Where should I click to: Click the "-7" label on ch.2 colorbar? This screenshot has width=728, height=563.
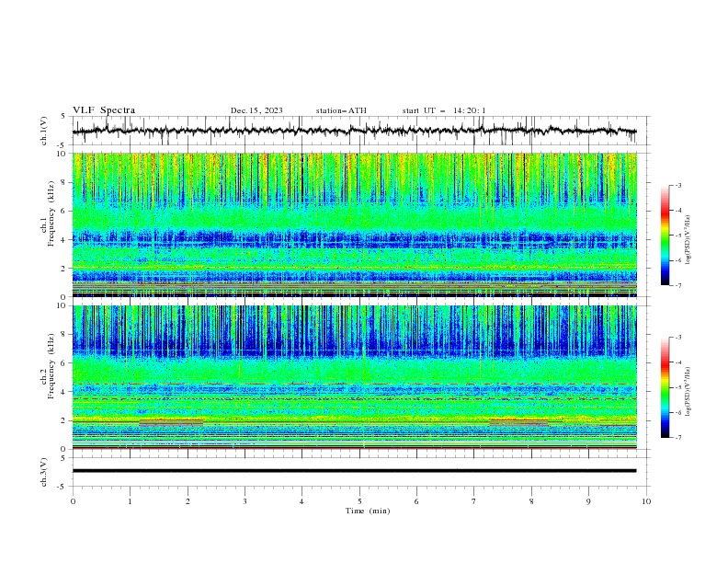coord(677,438)
